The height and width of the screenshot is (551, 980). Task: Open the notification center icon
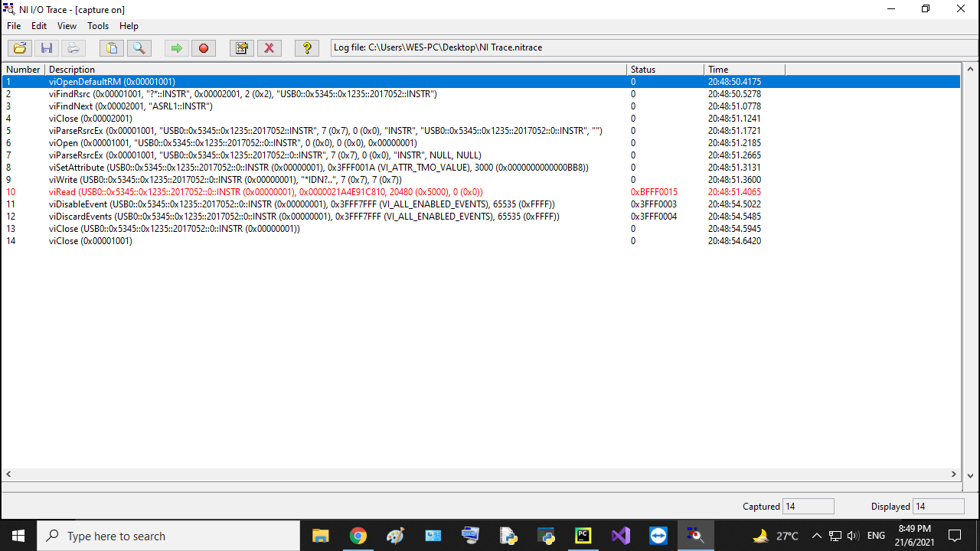(x=955, y=536)
